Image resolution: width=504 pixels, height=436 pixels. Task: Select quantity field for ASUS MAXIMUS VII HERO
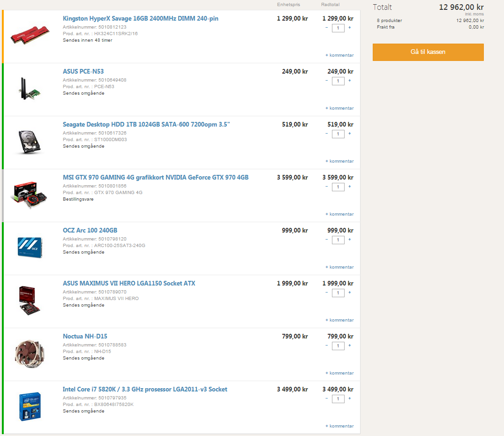338,293
